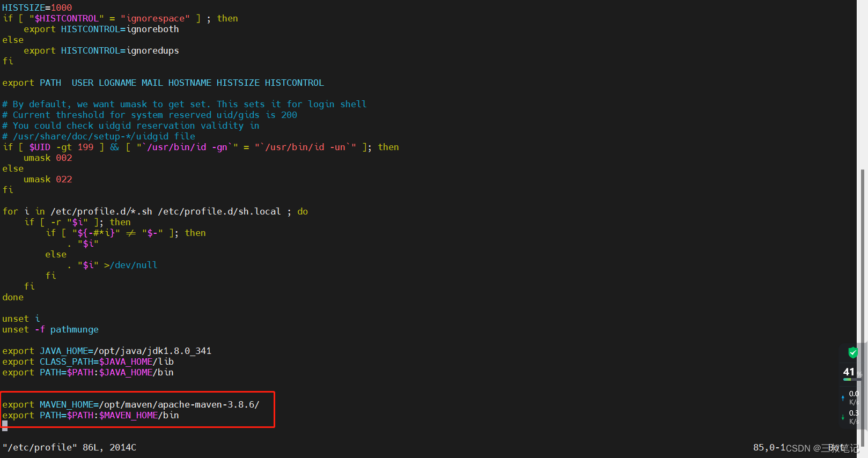868x458 pixels.
Task: Click the 'unset i' line
Action: tap(21, 319)
